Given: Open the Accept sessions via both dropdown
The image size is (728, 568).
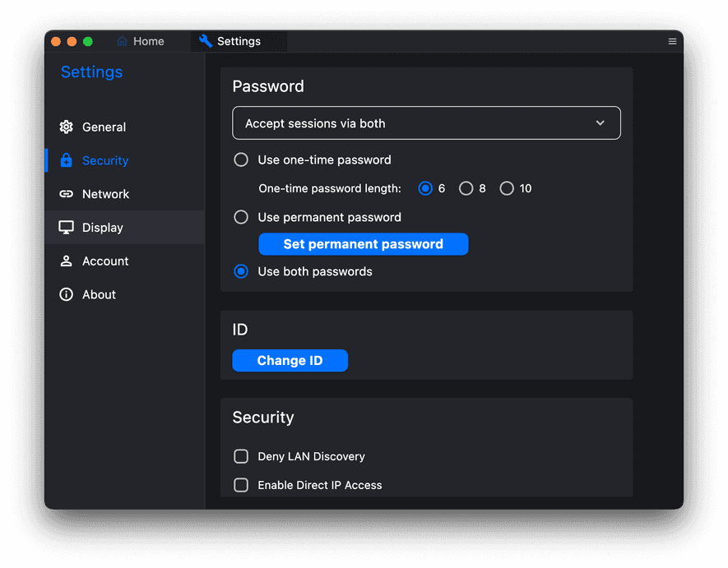Looking at the screenshot, I should 426,122.
